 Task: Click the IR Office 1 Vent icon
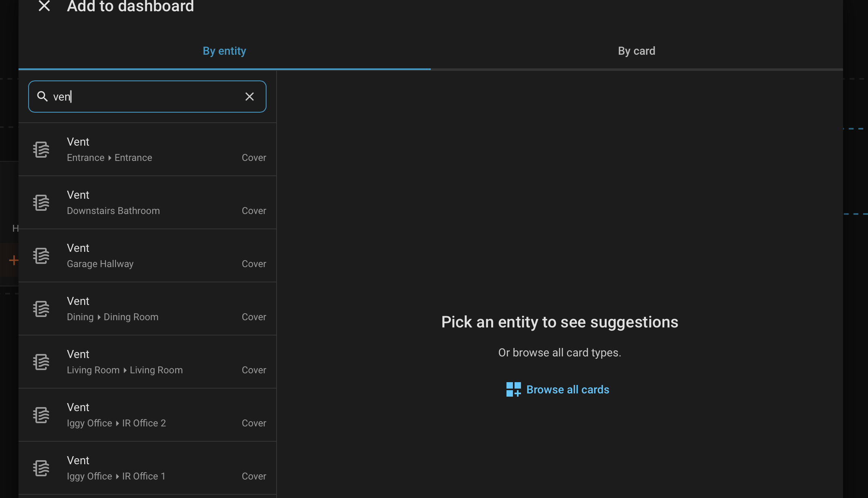coord(41,468)
